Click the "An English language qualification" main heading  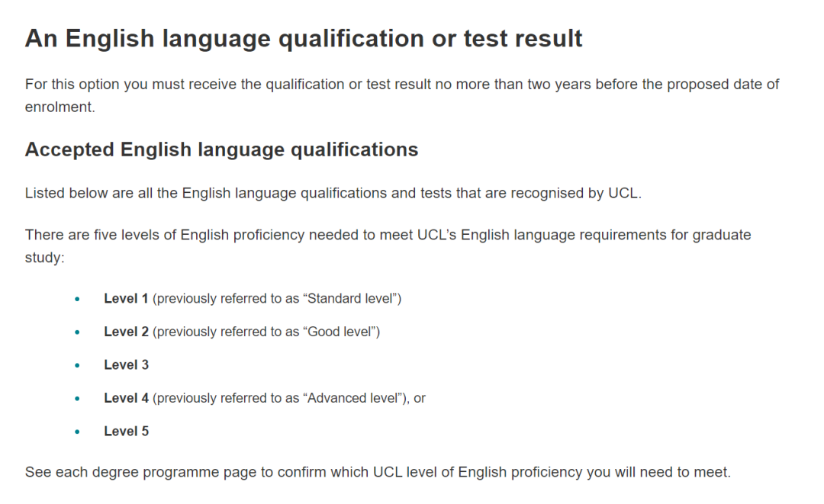[x=304, y=39]
